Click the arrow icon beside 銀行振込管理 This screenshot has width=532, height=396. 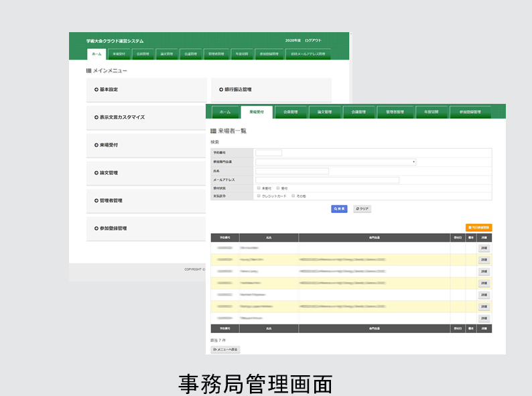[x=221, y=90]
